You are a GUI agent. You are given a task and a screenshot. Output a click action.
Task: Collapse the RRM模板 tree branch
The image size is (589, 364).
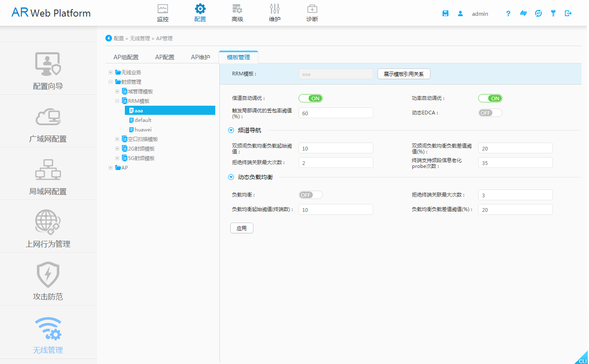coord(117,101)
